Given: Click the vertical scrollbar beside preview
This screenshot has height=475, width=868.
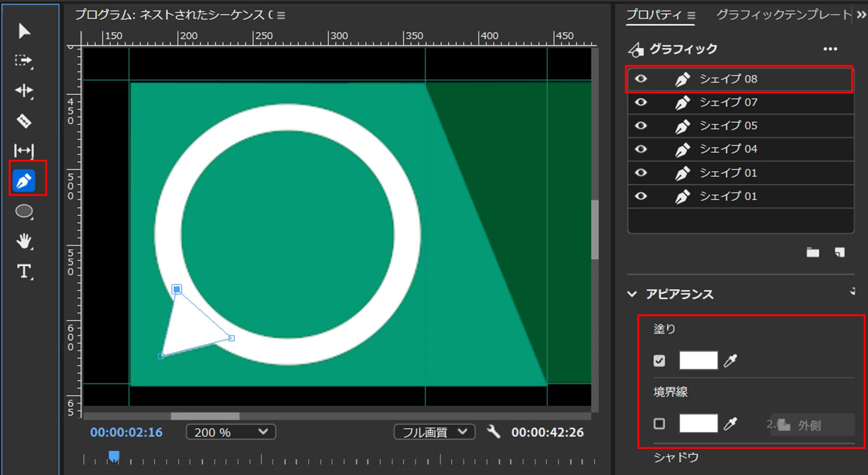Looking at the screenshot, I should 595,230.
